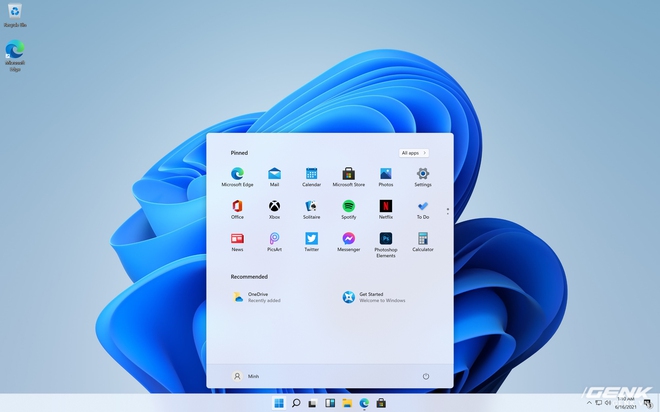
Task: Open Microsoft Store in pinned apps
Action: pyautogui.click(x=349, y=177)
